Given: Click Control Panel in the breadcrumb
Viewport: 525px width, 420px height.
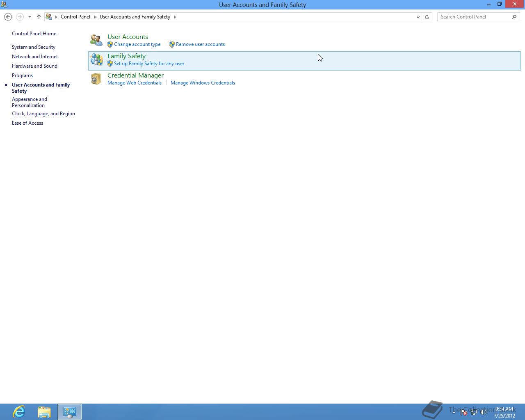Looking at the screenshot, I should pos(75,17).
